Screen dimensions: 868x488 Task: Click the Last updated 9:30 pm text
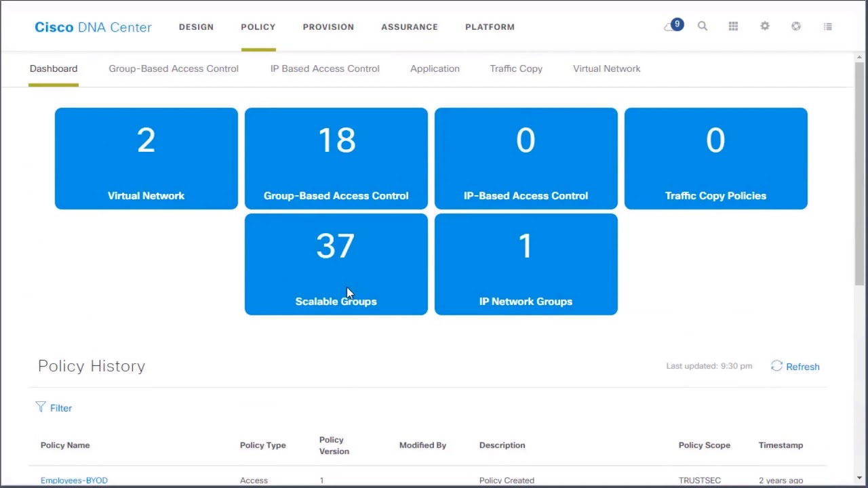point(709,366)
